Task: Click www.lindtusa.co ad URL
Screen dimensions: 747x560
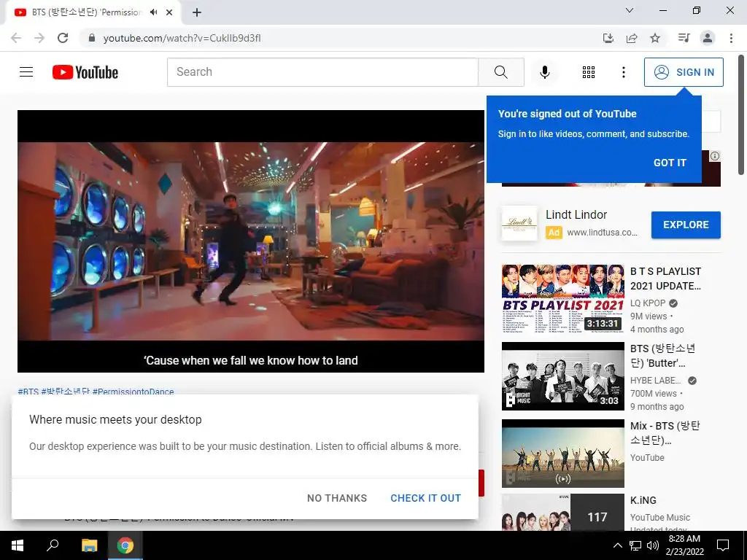Action: tap(602, 233)
